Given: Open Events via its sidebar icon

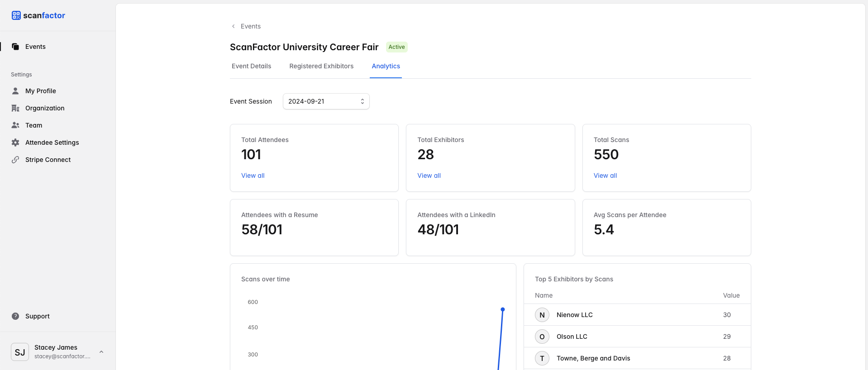Looking at the screenshot, I should coord(15,47).
